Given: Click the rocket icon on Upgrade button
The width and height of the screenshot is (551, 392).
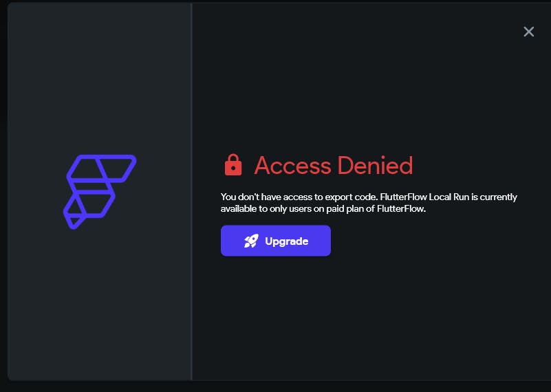Looking at the screenshot, I should pos(251,241).
